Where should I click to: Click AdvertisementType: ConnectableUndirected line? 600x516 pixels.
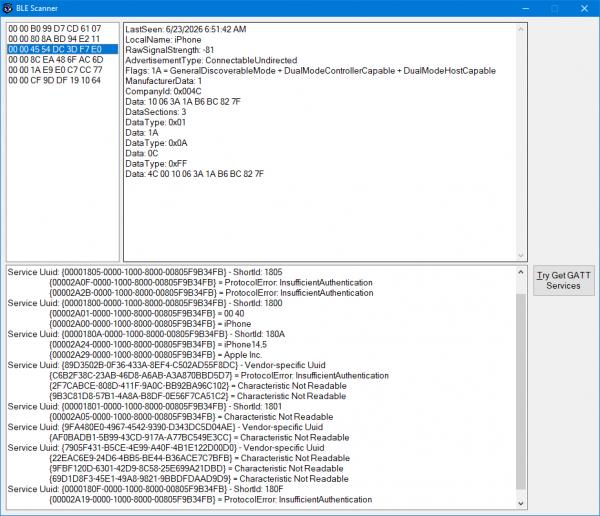pos(211,60)
